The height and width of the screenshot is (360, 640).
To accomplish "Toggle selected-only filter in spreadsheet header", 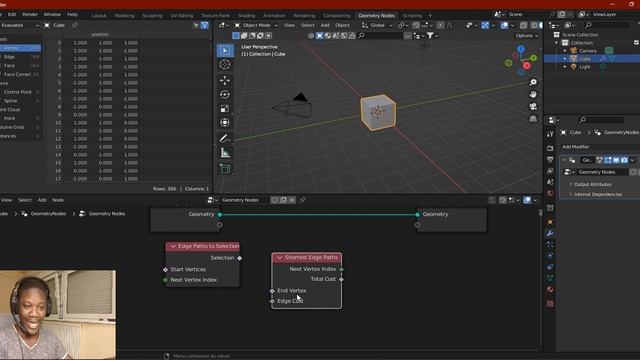I will pyautogui.click(x=196, y=25).
